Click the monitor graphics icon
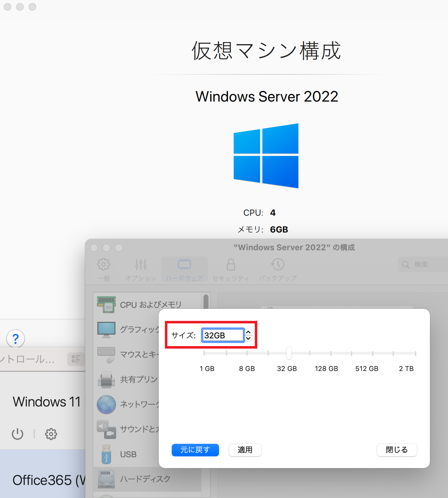 [x=106, y=330]
